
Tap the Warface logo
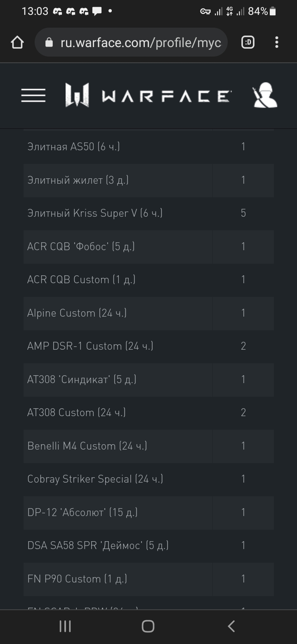148,95
